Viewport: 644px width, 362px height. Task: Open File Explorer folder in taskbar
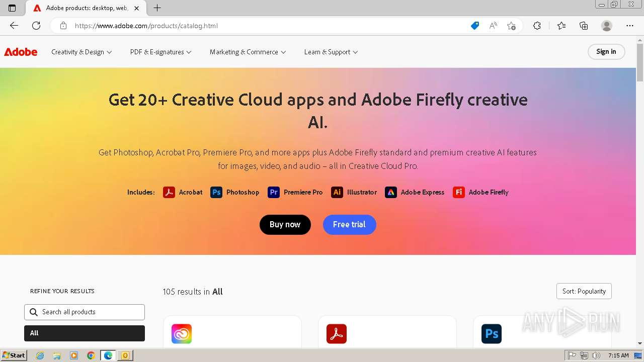[x=57, y=355]
